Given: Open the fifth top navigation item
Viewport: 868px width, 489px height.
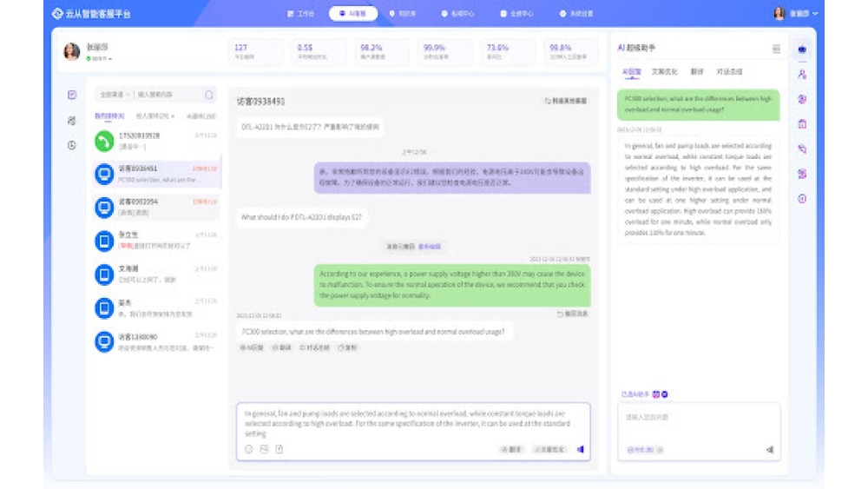Looking at the screenshot, I should click(x=516, y=14).
